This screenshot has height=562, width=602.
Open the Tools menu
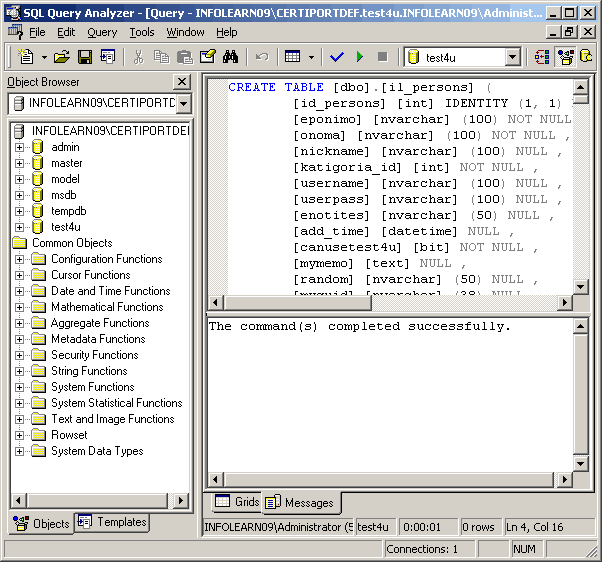pyautogui.click(x=142, y=32)
